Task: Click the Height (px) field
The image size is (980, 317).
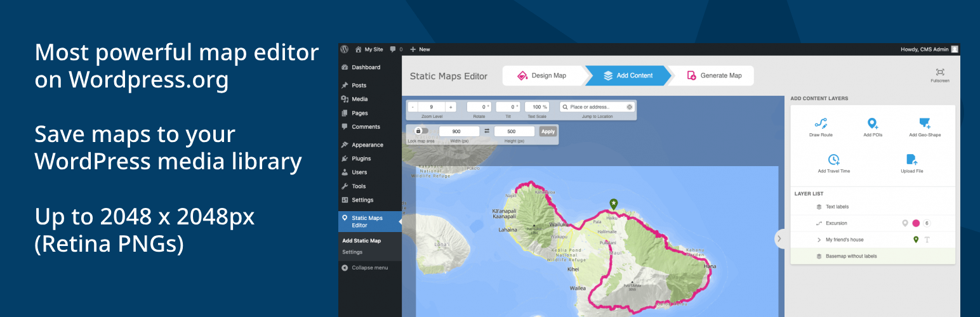Action: point(515,131)
